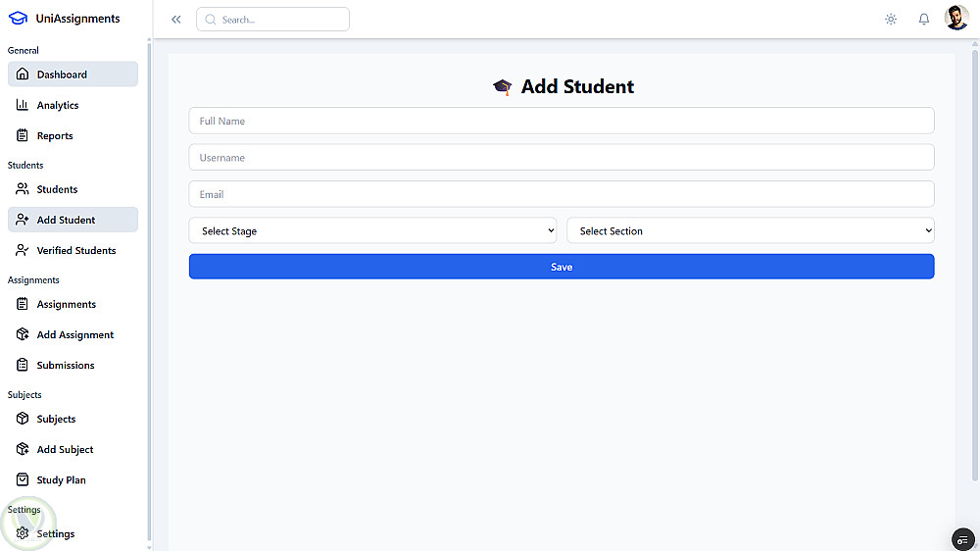Go to Dashboard in sidebar
The image size is (980, 551).
(62, 75)
